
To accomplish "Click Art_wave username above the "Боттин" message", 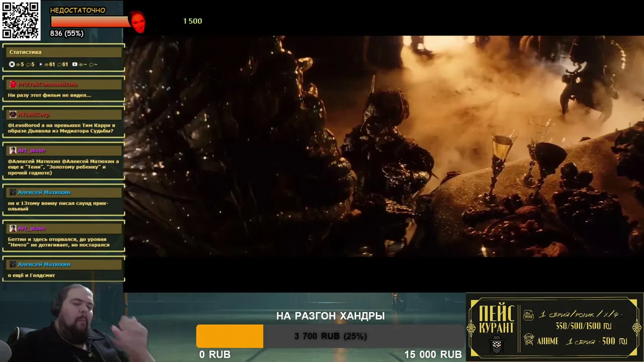I will [x=32, y=228].
